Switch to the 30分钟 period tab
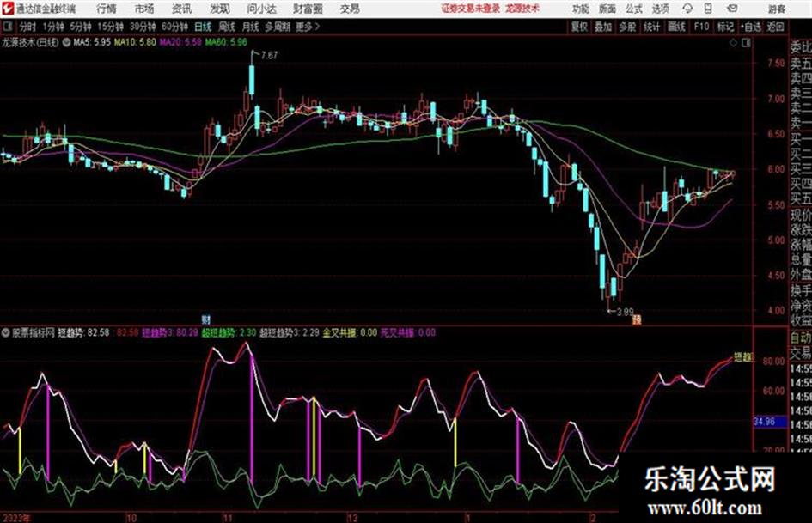812x523 pixels. (143, 27)
